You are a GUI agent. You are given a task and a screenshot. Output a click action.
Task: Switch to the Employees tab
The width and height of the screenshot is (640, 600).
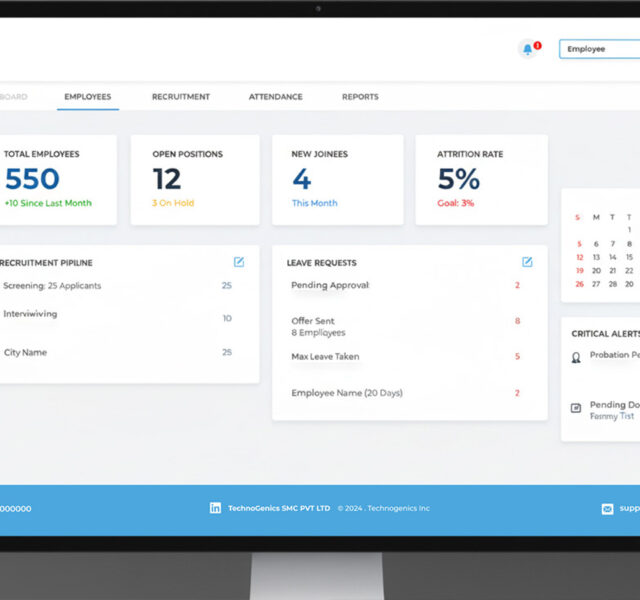[88, 97]
